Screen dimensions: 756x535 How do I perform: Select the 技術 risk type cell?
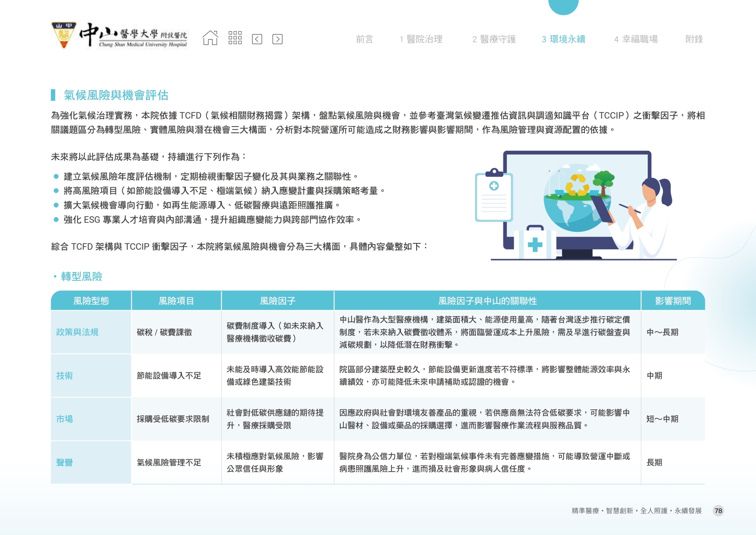(65, 375)
